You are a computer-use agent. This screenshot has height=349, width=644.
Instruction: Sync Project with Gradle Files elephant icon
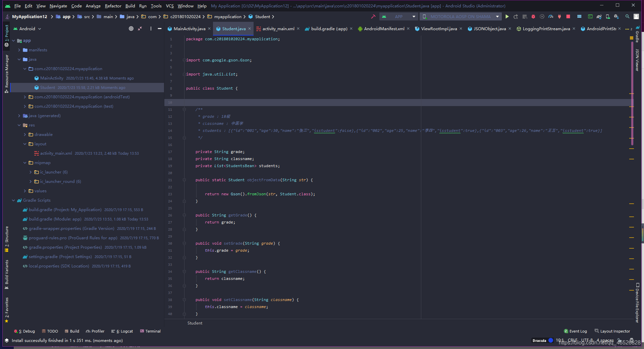tap(599, 16)
